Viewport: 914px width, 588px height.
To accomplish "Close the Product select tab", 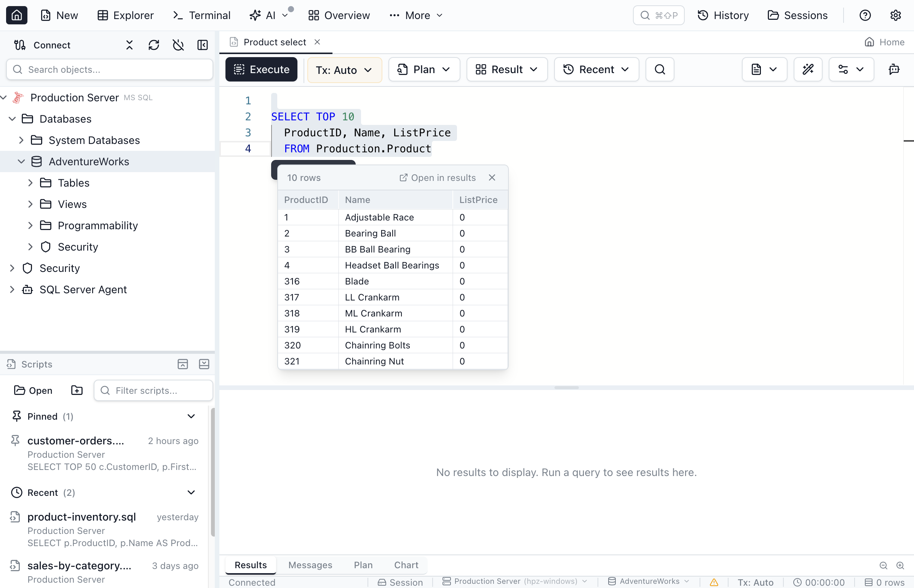I will 317,42.
